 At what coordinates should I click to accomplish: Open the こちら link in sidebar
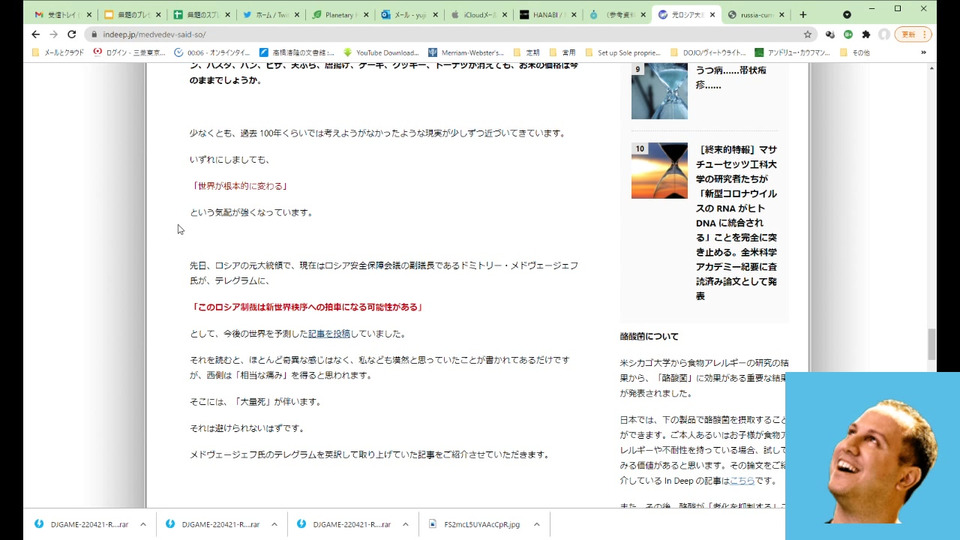pos(742,481)
